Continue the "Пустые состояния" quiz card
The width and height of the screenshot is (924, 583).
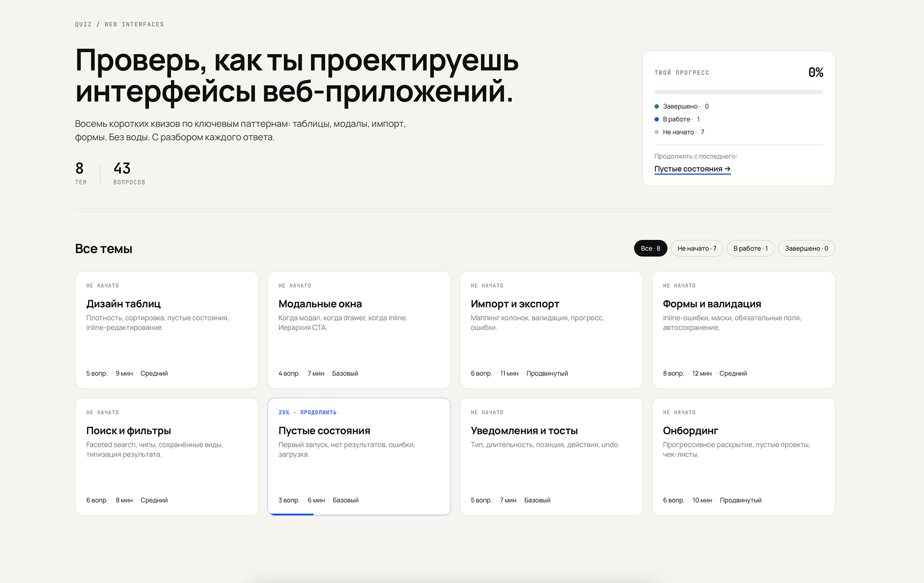pos(359,456)
